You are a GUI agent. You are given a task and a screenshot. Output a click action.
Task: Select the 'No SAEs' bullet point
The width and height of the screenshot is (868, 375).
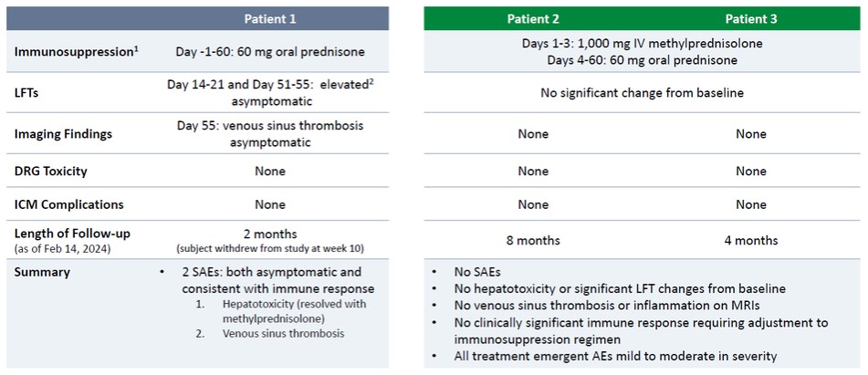click(476, 272)
